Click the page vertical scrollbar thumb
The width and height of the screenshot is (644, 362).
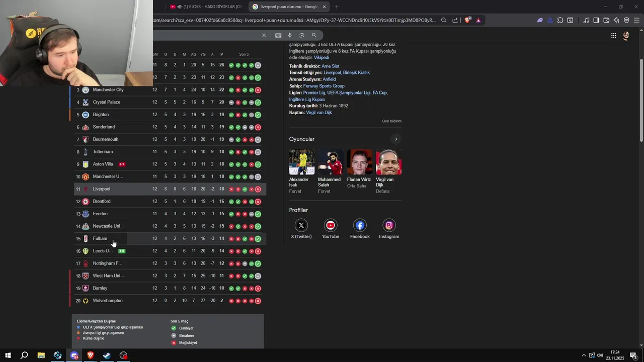point(641,100)
